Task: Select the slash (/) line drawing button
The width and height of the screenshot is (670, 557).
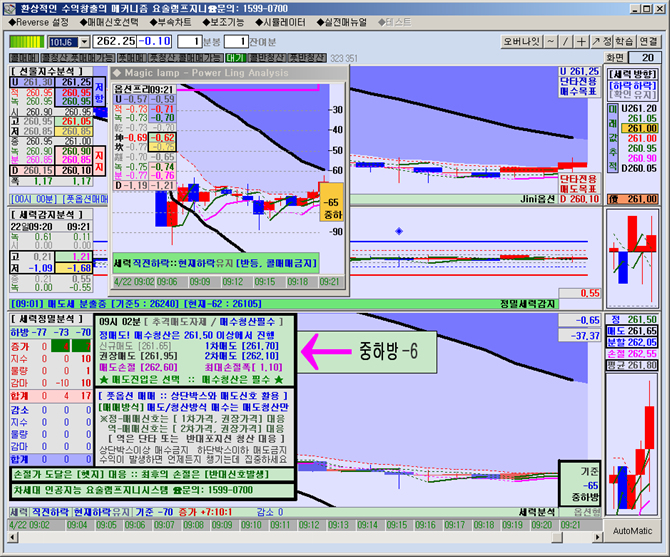Action: pyautogui.click(x=565, y=41)
